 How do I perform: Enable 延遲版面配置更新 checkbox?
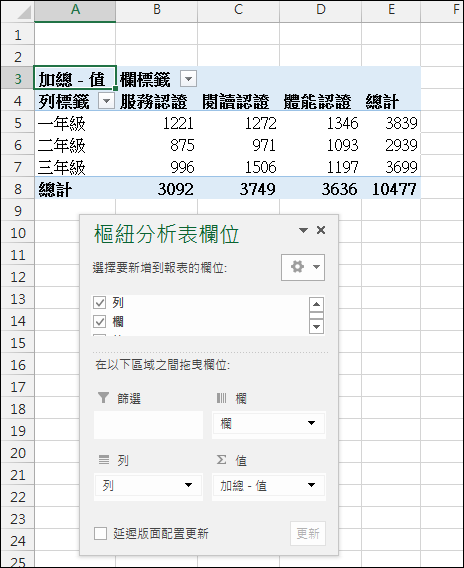[x=100, y=533]
